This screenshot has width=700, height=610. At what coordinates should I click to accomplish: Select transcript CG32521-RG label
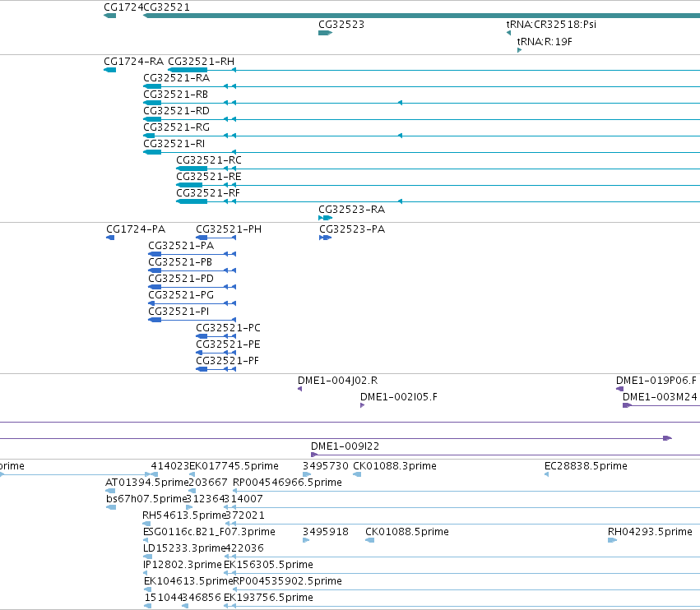click(176, 127)
